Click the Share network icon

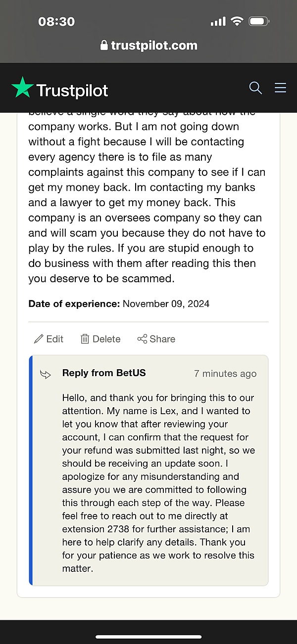pos(142,339)
